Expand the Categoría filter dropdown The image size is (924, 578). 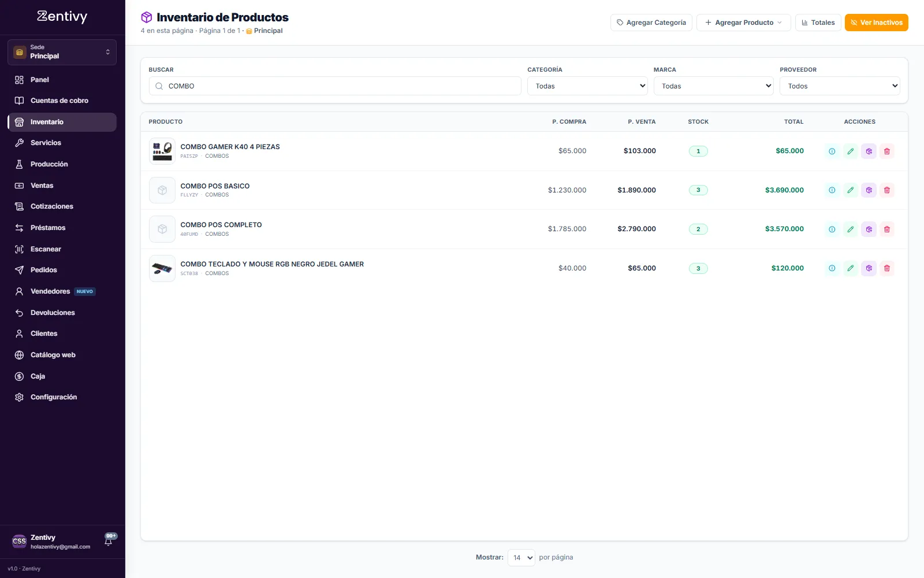pyautogui.click(x=587, y=86)
